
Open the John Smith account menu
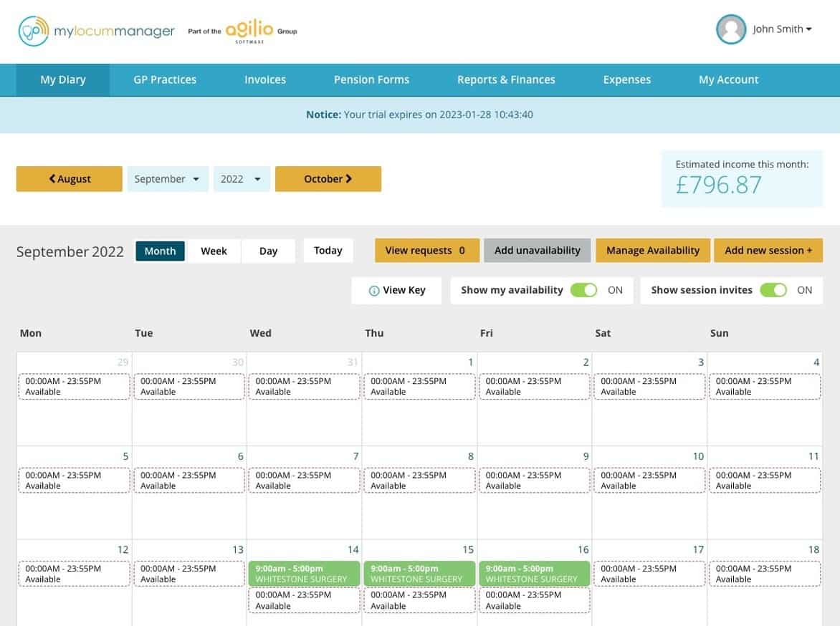(x=778, y=30)
